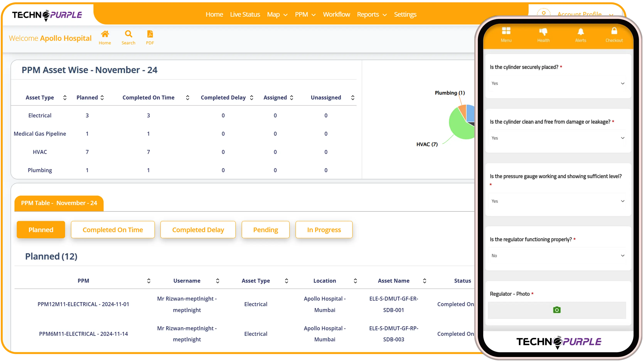644x362 pixels.
Task: Filter by Completed Delay status
Action: 198,230
